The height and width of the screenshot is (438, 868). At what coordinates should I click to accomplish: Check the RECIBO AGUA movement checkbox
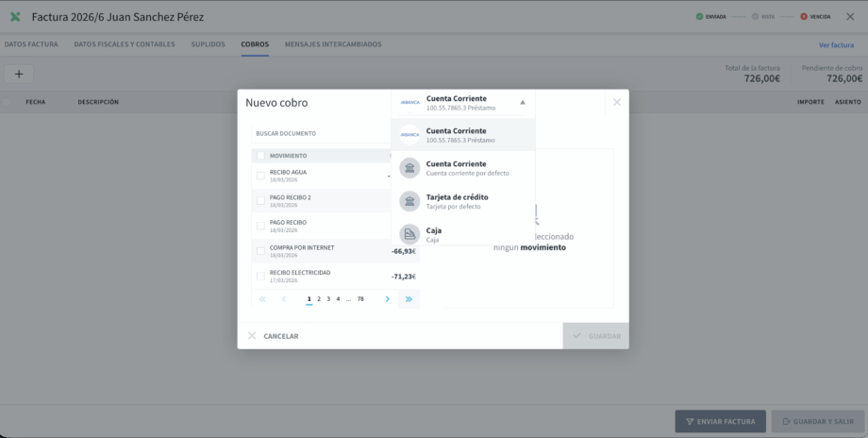coord(260,176)
